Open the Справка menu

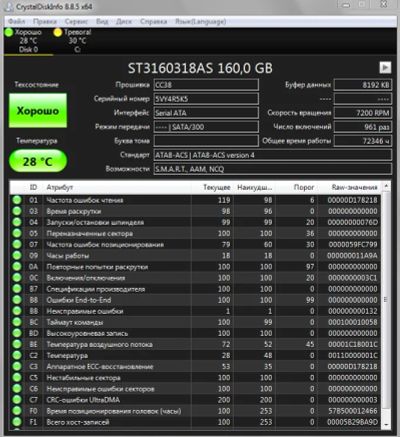[x=153, y=22]
